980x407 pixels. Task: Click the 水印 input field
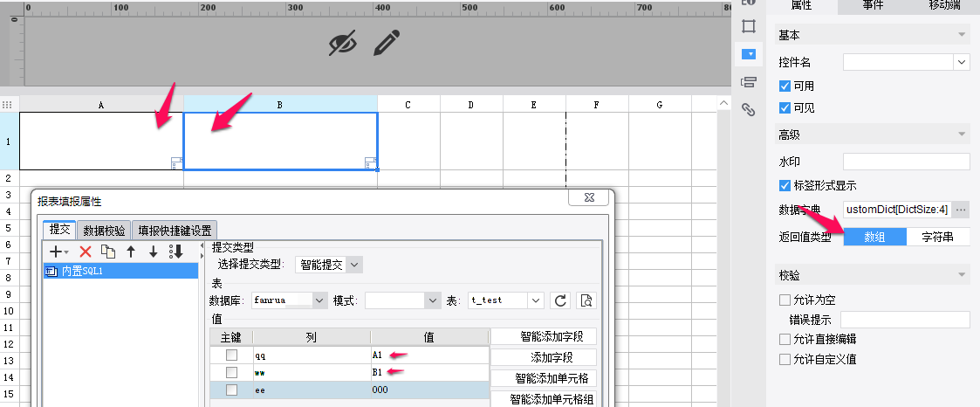coord(906,162)
